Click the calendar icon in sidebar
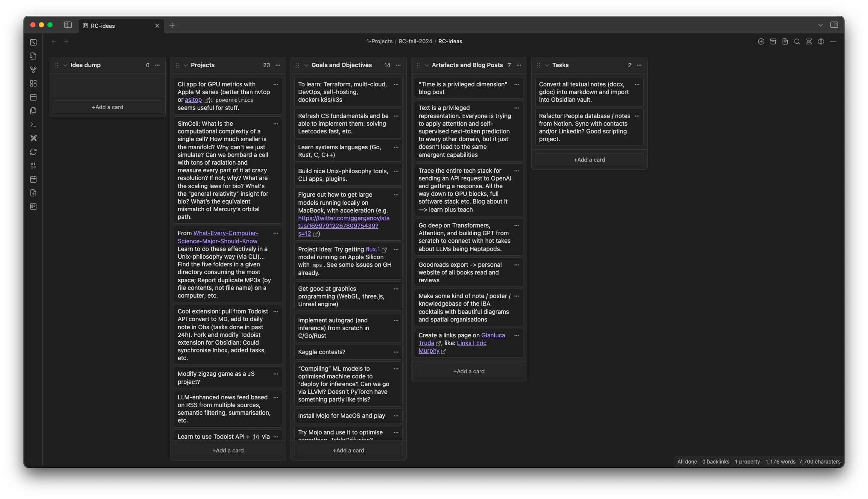The image size is (868, 499). [33, 97]
